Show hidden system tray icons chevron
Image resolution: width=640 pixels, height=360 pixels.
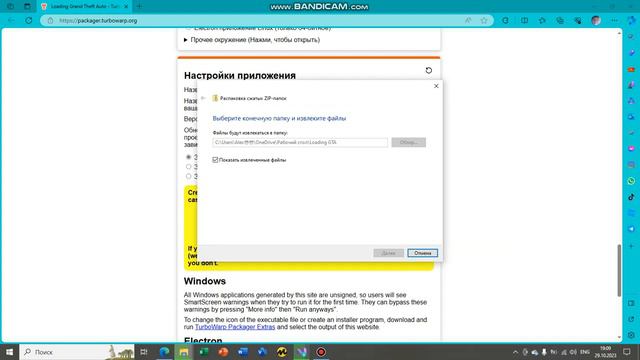[x=515, y=352]
